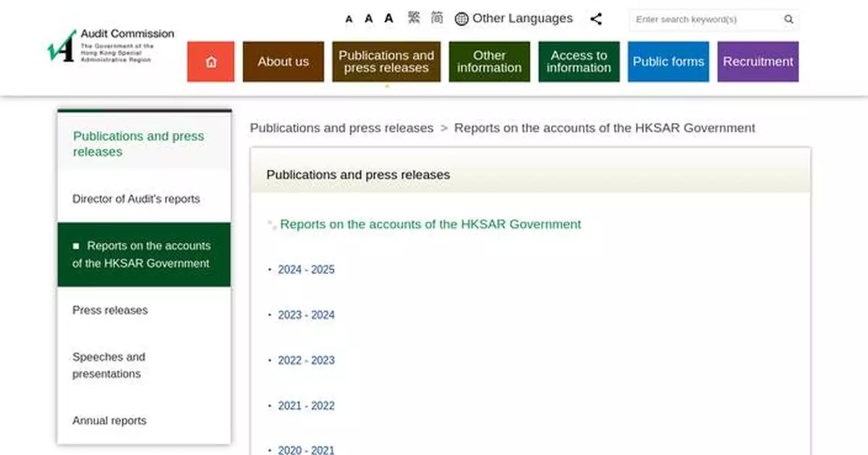The height and width of the screenshot is (455, 868).
Task: Select the medium font size A
Action: (x=368, y=19)
